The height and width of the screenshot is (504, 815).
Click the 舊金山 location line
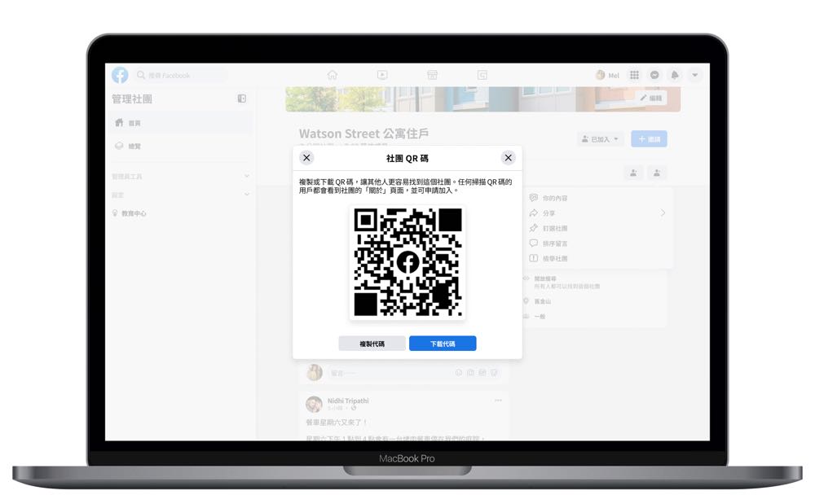coord(537,301)
